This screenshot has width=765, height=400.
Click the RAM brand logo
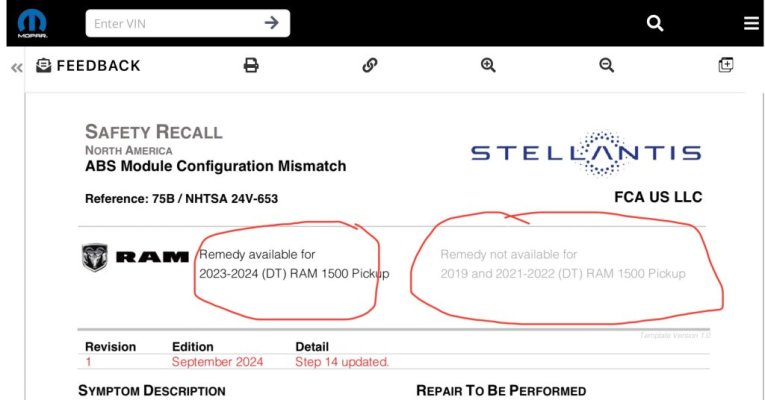pyautogui.click(x=135, y=257)
